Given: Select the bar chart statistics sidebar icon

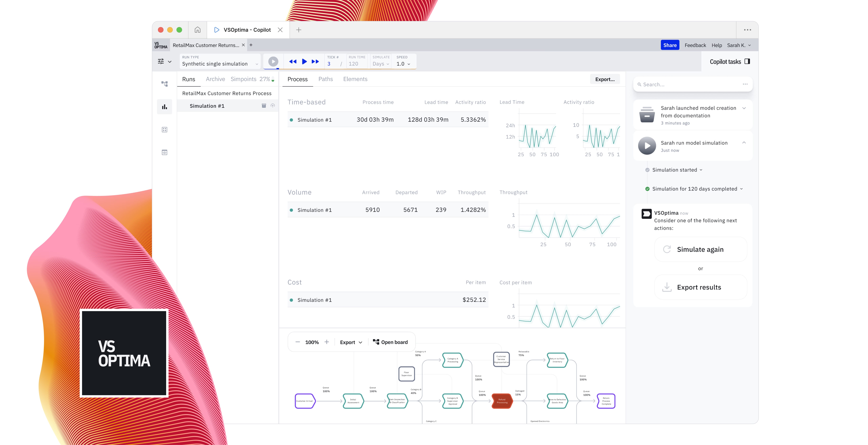Looking at the screenshot, I should coord(164,107).
